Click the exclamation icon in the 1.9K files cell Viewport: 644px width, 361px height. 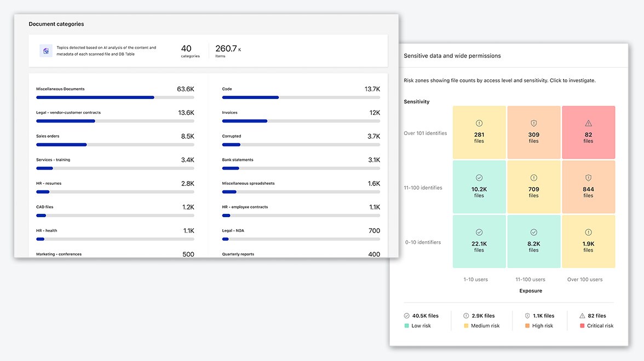pos(588,232)
